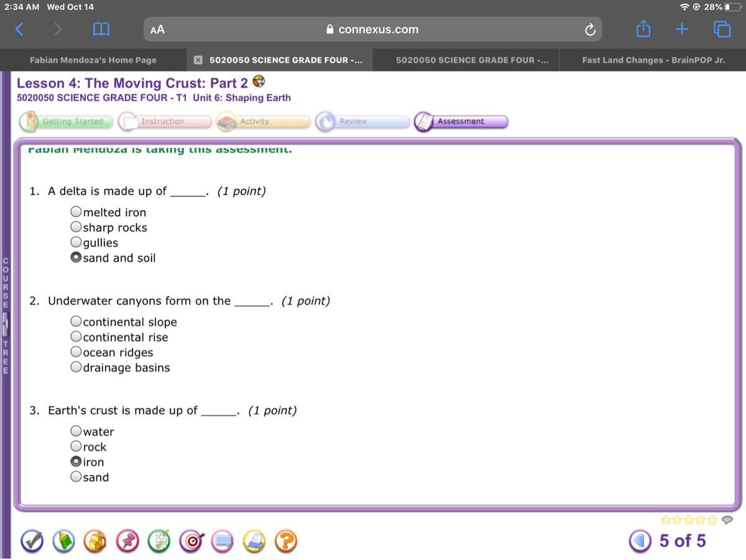This screenshot has width=746, height=560.
Task: Open the orange question mark help icon
Action: (285, 541)
